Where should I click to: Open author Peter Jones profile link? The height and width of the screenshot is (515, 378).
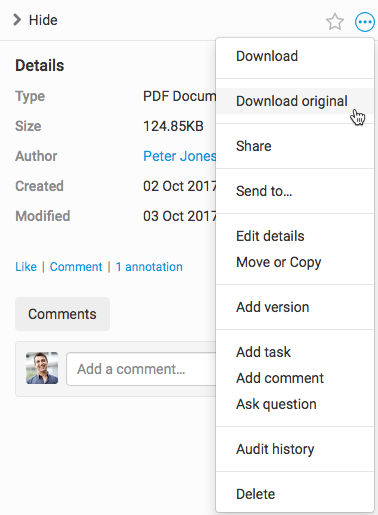pyautogui.click(x=180, y=156)
